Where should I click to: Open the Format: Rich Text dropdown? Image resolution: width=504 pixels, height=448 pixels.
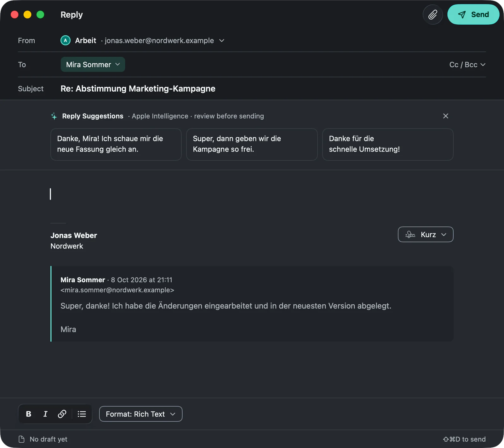point(141,414)
